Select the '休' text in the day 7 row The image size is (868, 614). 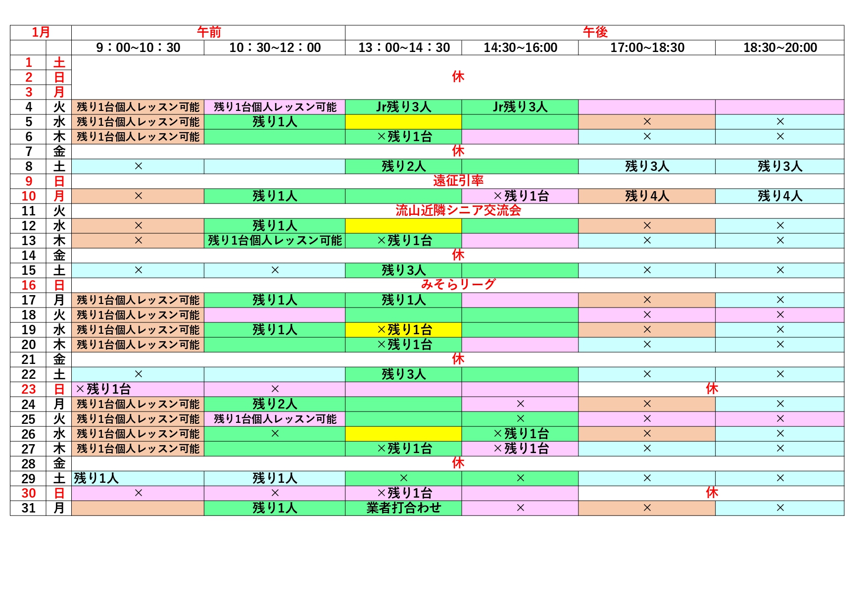tap(458, 152)
